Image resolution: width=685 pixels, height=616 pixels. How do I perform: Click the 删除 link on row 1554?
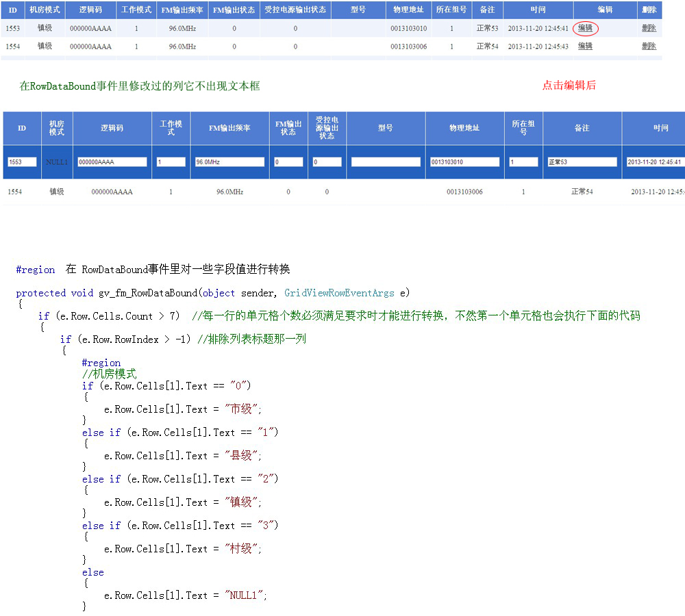(649, 44)
